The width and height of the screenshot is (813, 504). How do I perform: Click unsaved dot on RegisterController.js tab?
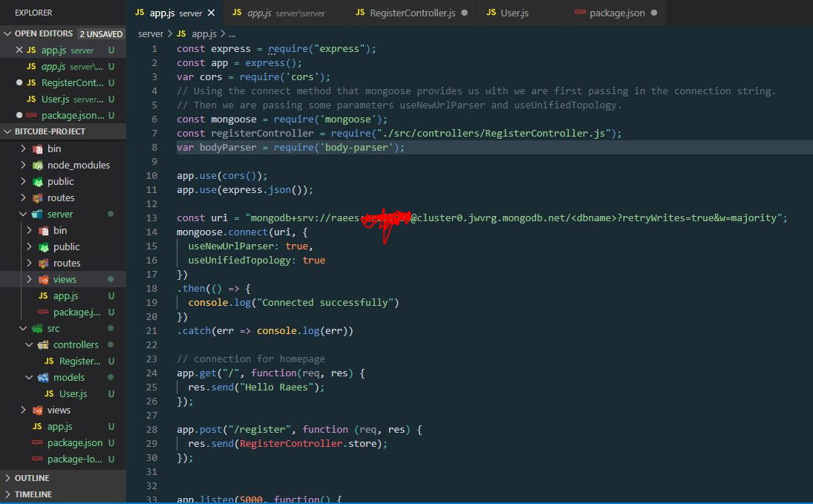coord(464,13)
